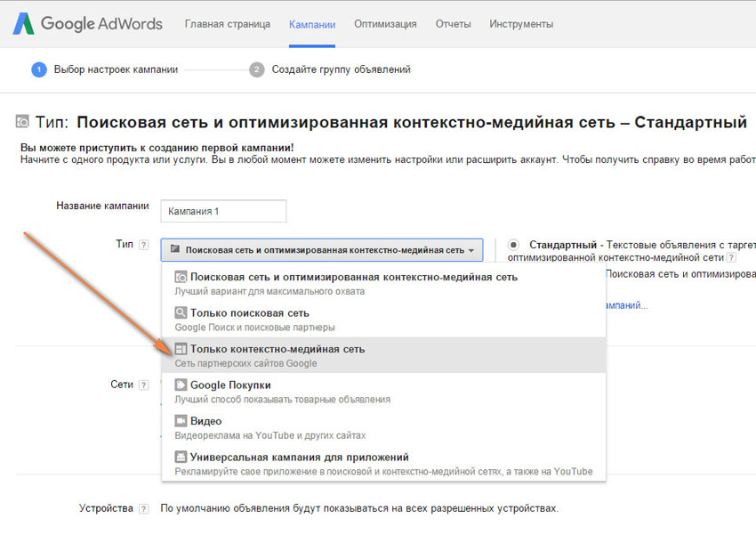
Task: Open the Оптимизация tab
Action: pos(385,24)
